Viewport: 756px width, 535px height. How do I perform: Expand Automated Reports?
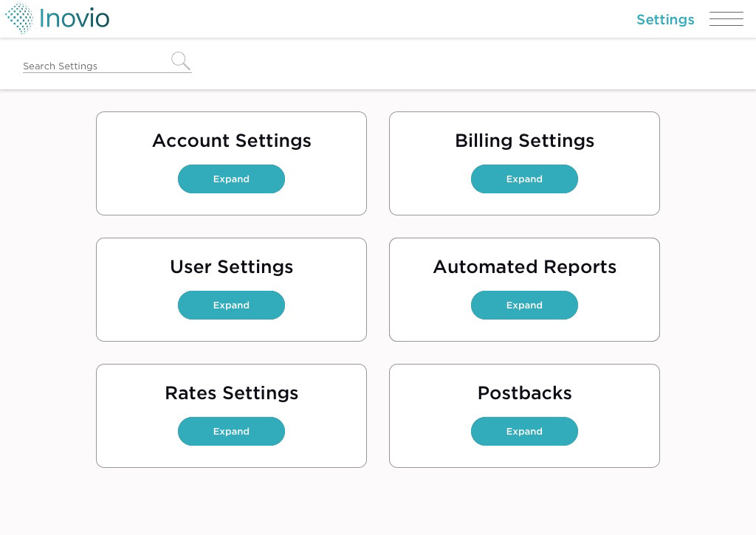pyautogui.click(x=524, y=306)
